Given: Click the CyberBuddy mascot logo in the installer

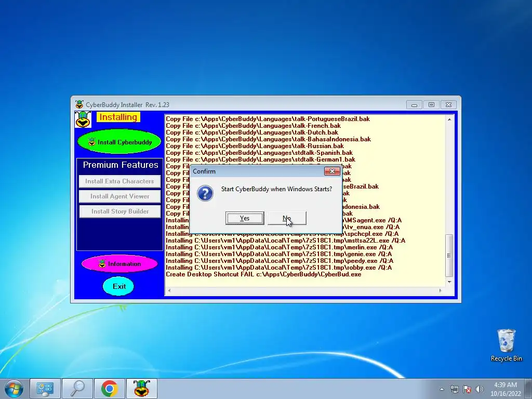Looking at the screenshot, I should (x=83, y=119).
